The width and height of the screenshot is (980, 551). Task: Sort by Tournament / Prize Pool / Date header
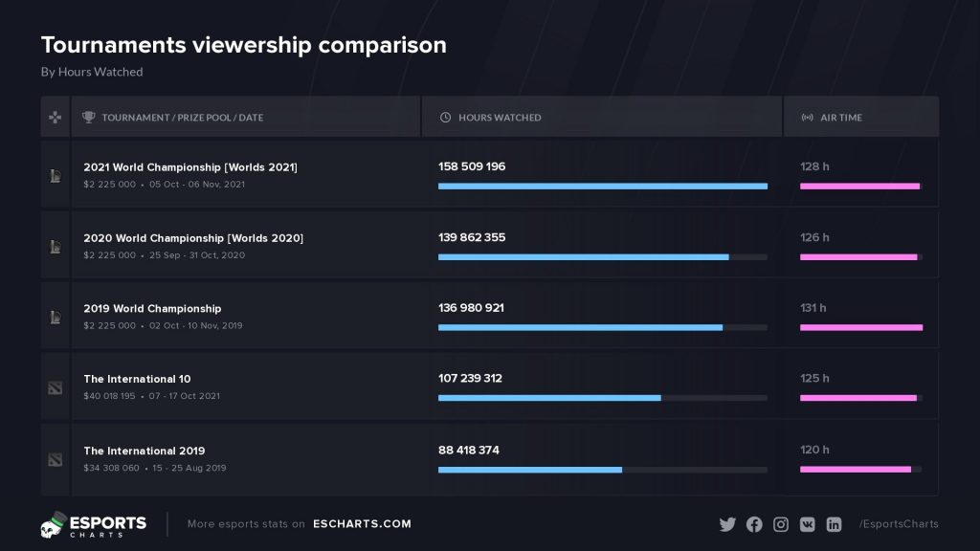(x=182, y=118)
